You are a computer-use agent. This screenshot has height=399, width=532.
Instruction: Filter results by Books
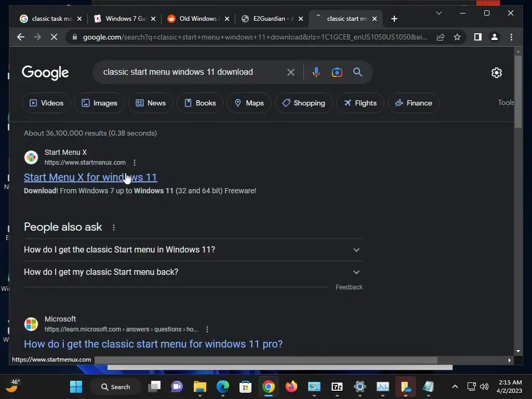(200, 103)
